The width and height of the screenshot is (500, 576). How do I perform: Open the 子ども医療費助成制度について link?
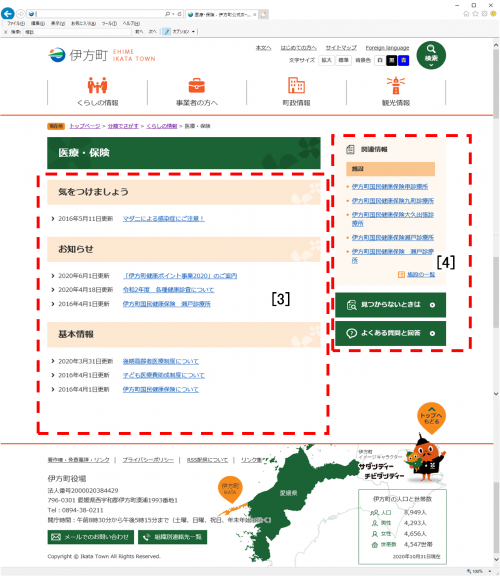click(x=163, y=375)
